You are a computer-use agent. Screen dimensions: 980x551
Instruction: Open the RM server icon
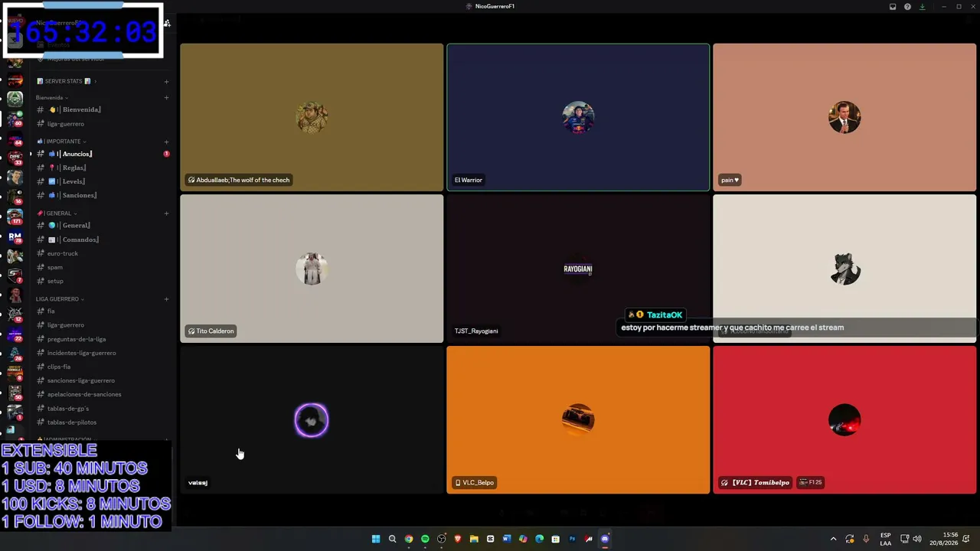(15, 236)
